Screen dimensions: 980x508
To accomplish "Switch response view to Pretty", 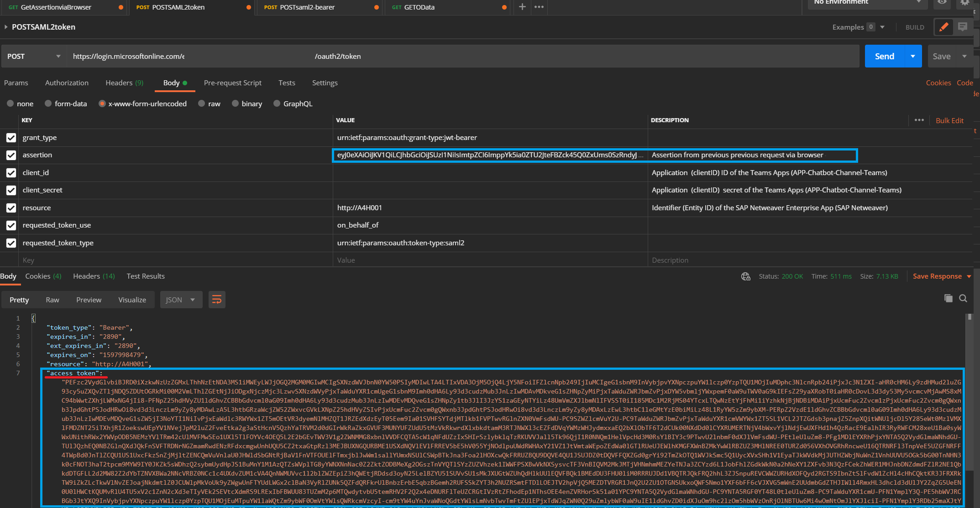I will tap(19, 300).
